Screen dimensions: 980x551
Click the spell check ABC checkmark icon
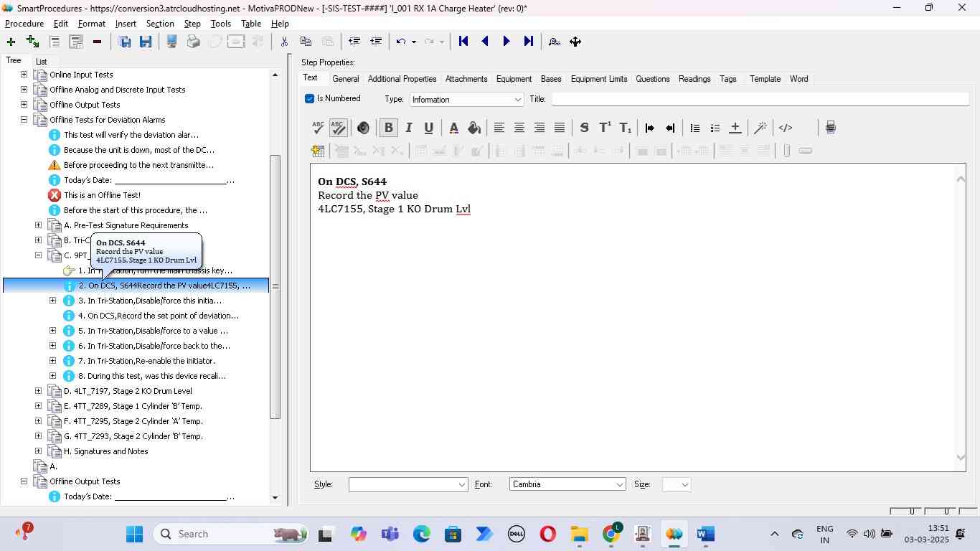318,128
